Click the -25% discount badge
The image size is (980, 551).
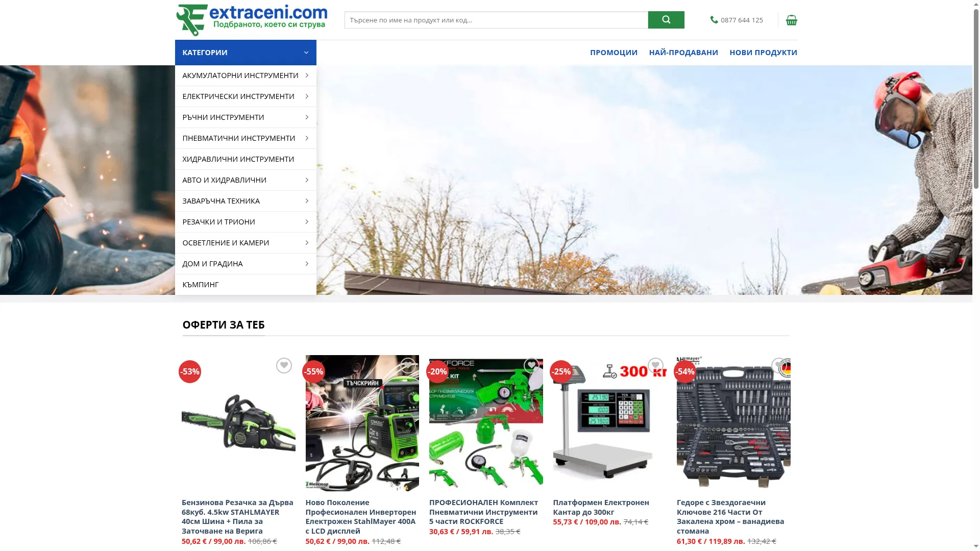coord(561,371)
